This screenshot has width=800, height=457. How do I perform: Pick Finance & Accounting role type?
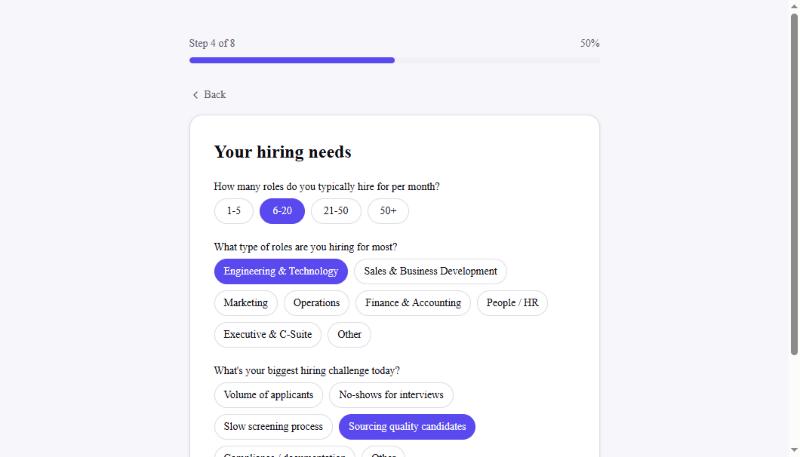pos(413,303)
